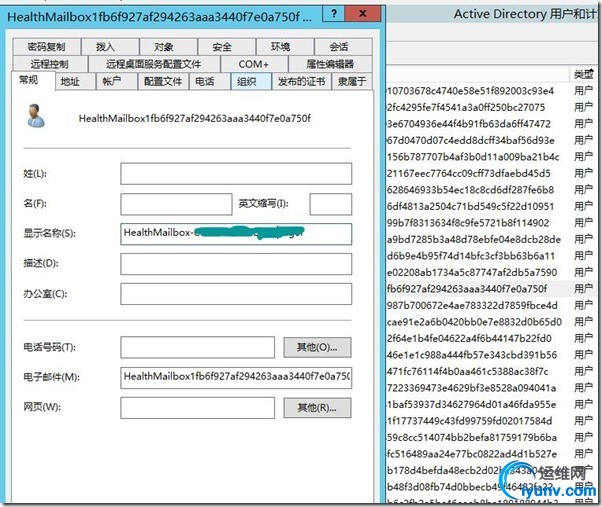The height and width of the screenshot is (507, 602).
Task: Click into the 网页(W) field
Action: tap(197, 408)
